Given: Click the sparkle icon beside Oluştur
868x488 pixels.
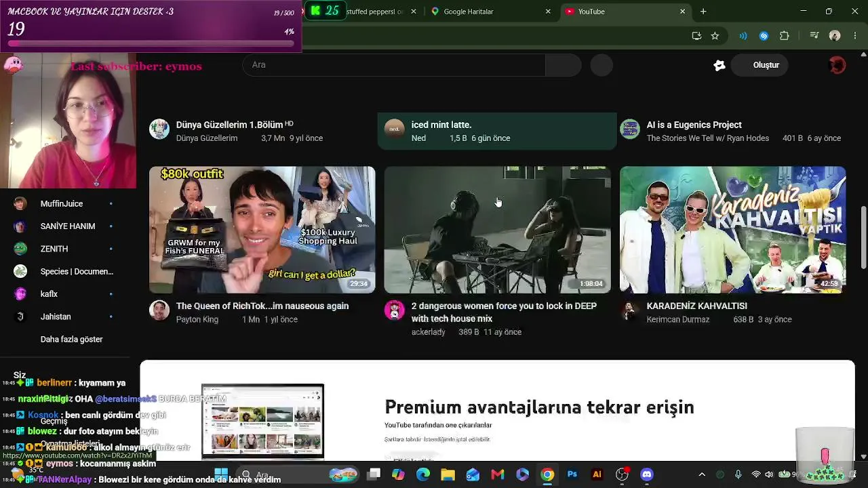Looking at the screenshot, I should point(719,65).
